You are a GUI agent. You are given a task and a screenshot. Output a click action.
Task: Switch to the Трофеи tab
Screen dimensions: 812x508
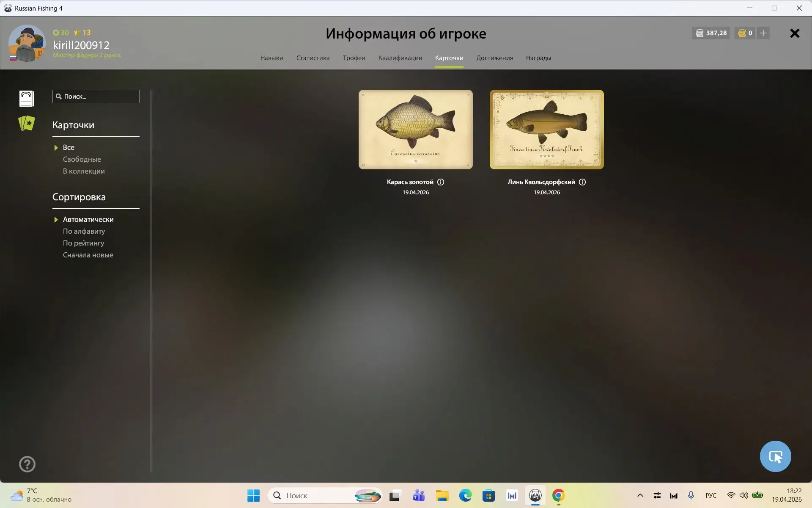click(354, 58)
